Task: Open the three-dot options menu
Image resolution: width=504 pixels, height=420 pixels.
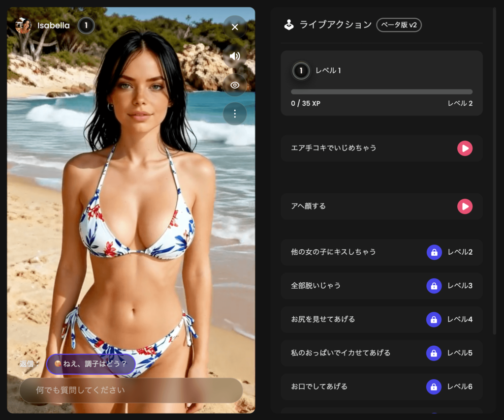Action: tap(235, 114)
